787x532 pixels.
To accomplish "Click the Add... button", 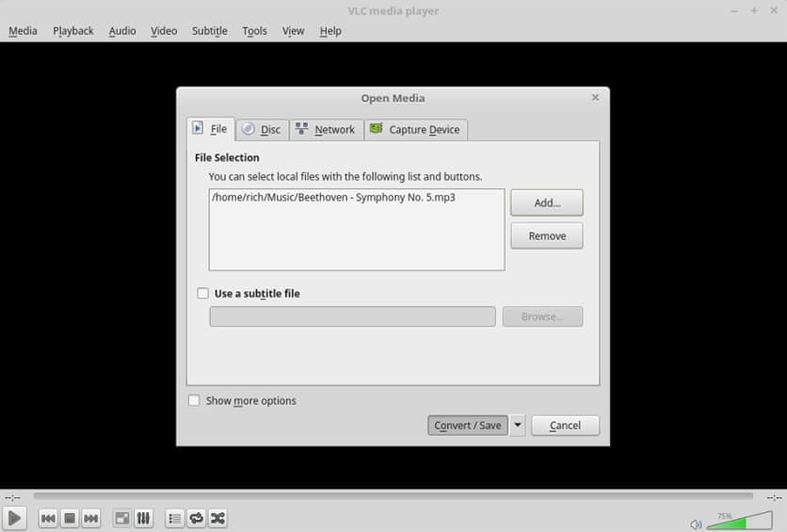I will [x=547, y=202].
